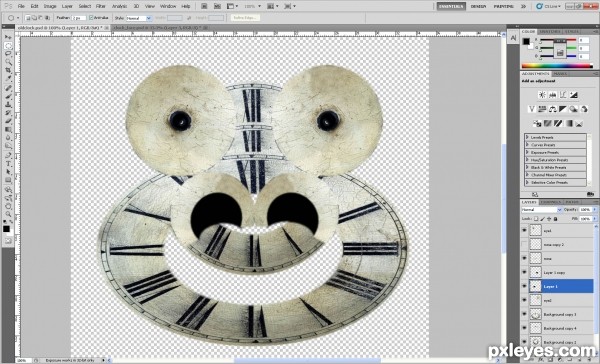Image resolution: width=600 pixels, height=364 pixels.
Task: Hide the Layer 1 copy layer
Action: 524,272
